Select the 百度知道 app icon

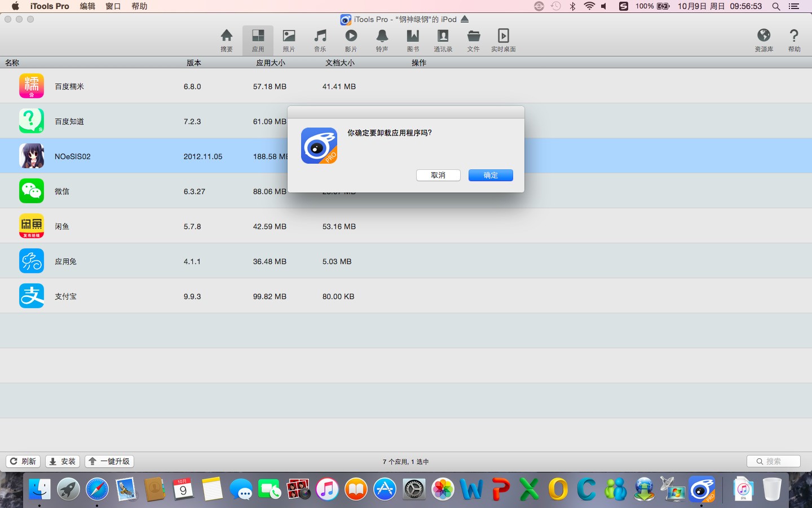coord(32,121)
